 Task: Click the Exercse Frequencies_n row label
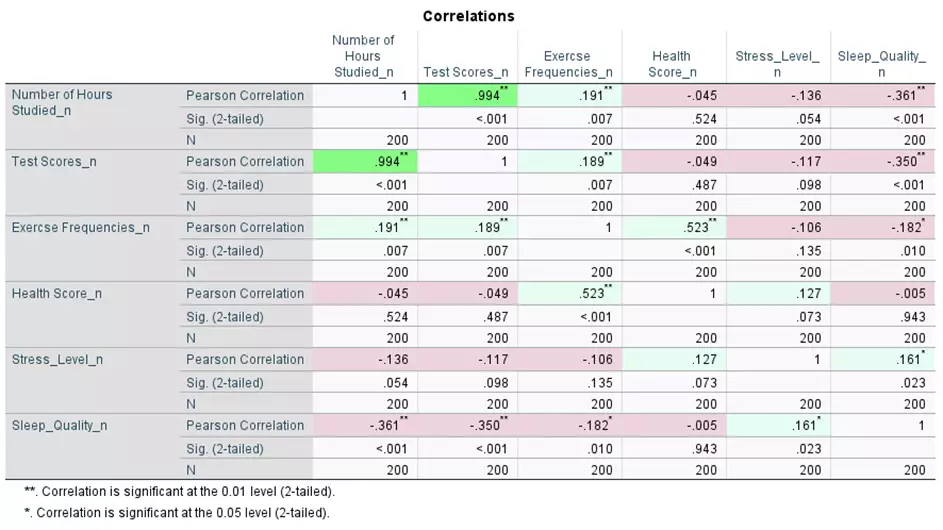[80, 227]
